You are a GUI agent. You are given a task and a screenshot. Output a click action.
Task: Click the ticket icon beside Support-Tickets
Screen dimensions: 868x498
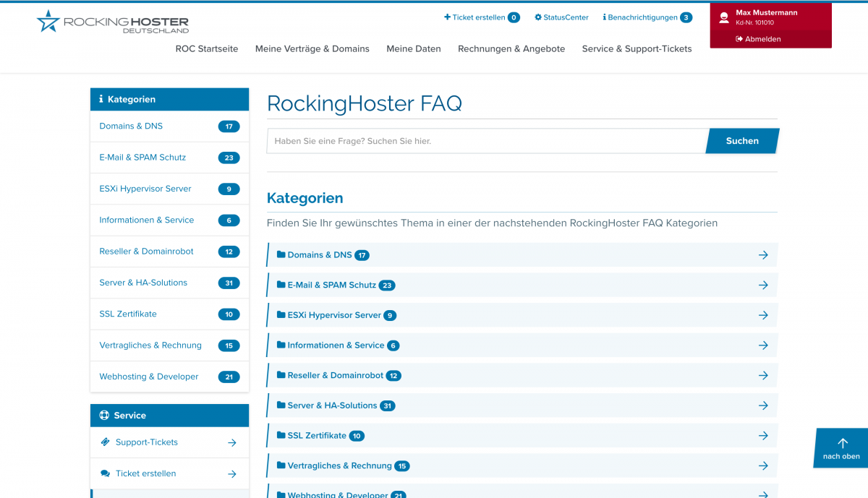(104, 442)
